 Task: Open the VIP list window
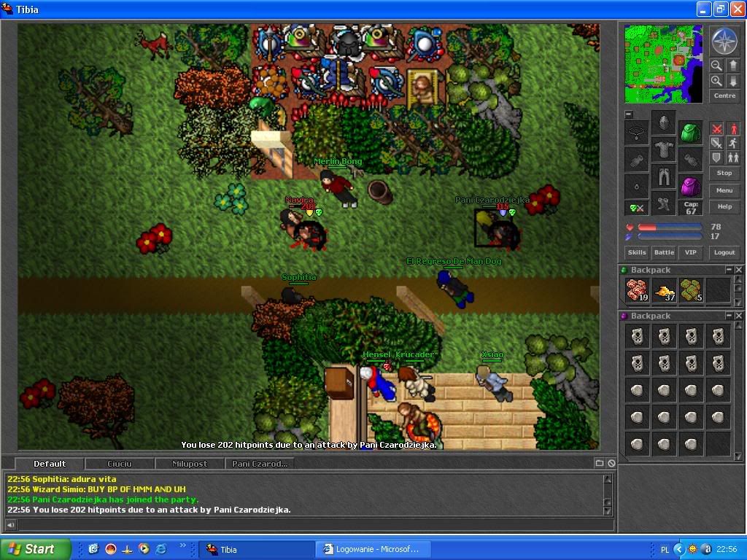pos(691,252)
